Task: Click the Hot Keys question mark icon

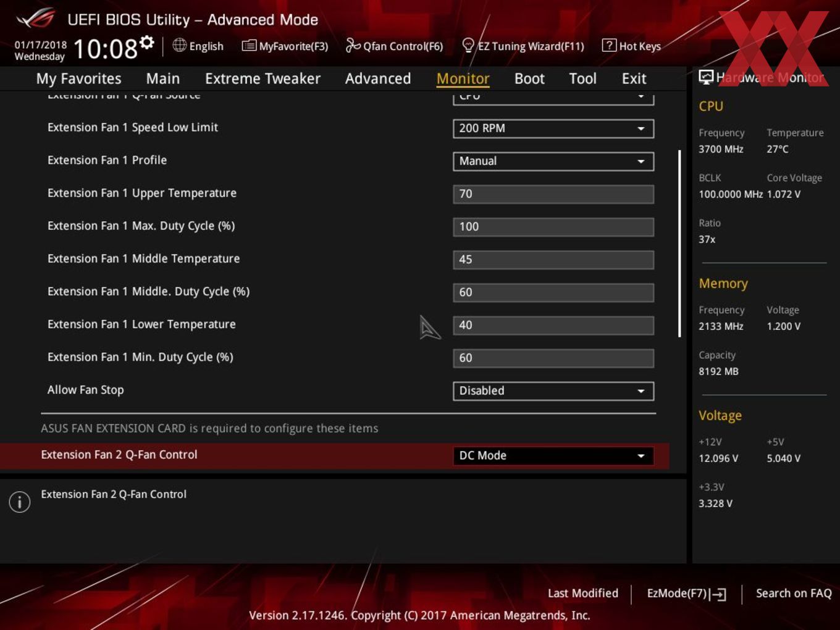Action: (609, 45)
